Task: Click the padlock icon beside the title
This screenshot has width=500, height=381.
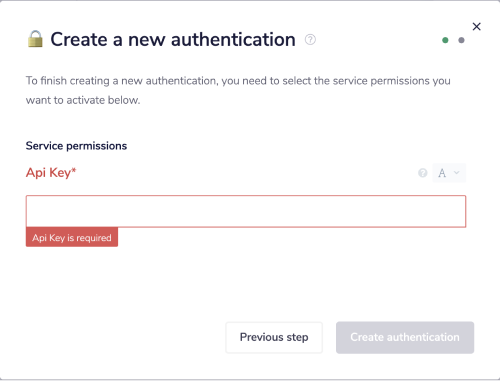Action: pos(35,39)
